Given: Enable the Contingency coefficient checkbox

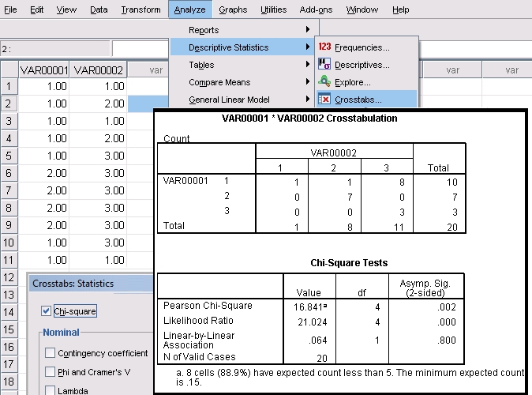Looking at the screenshot, I should coord(51,352).
